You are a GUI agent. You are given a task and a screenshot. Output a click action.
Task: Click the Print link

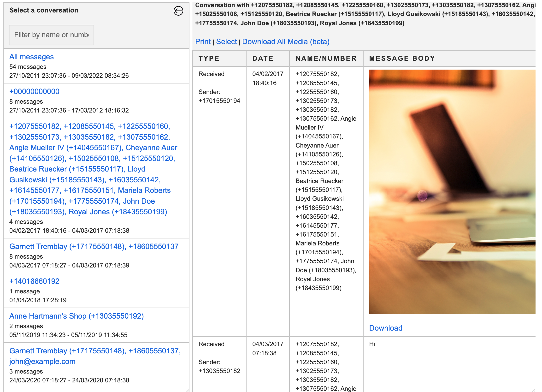(x=203, y=42)
